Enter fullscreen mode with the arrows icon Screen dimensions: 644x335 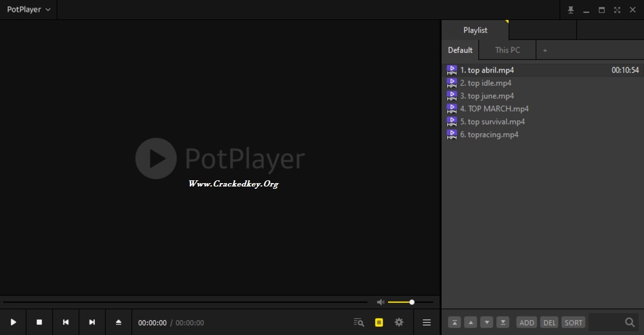(617, 10)
